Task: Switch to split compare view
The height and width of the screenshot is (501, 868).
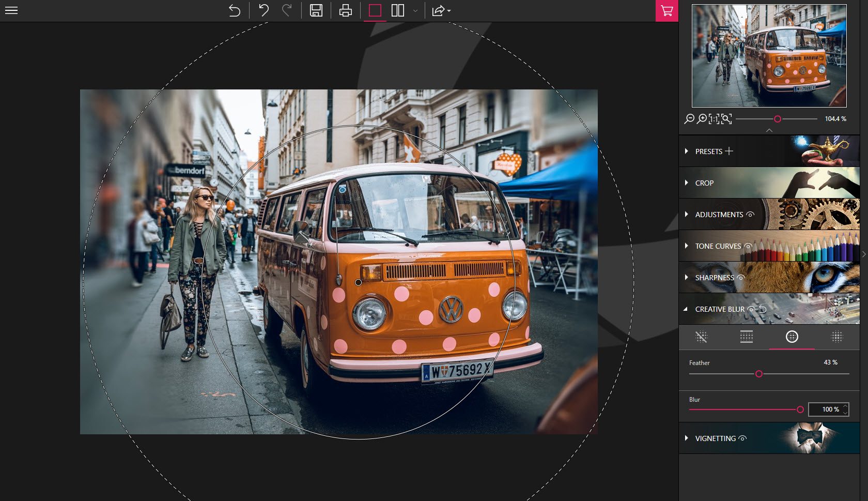Action: coord(398,10)
